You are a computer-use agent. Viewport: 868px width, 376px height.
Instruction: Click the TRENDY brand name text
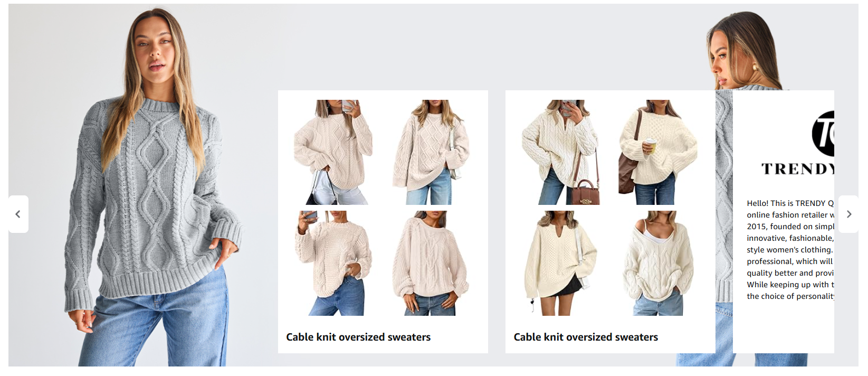[797, 169]
